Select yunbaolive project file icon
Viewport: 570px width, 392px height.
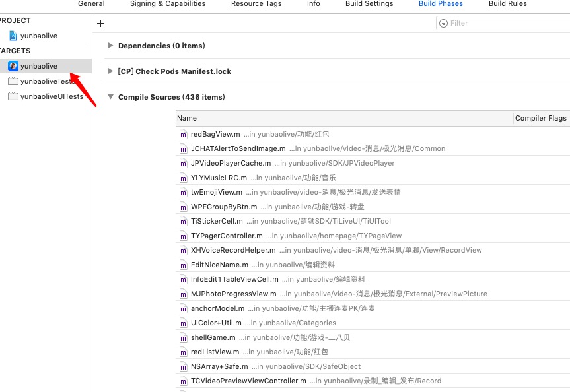coord(13,36)
